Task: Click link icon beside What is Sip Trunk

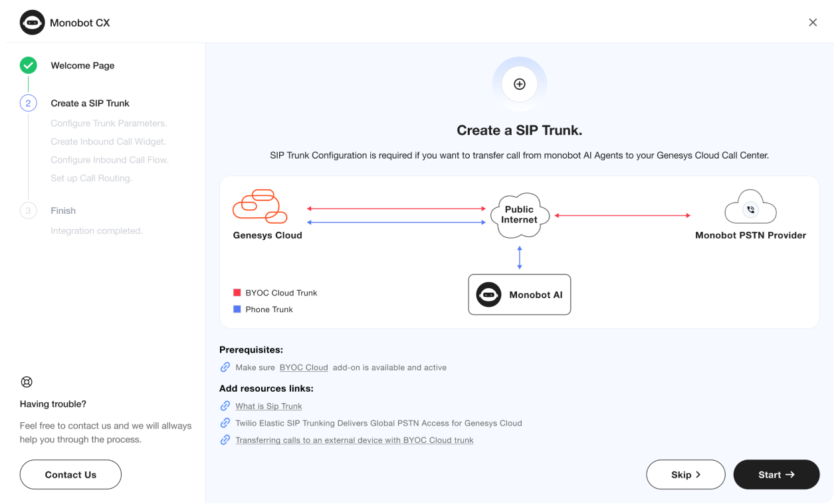Action: (225, 406)
